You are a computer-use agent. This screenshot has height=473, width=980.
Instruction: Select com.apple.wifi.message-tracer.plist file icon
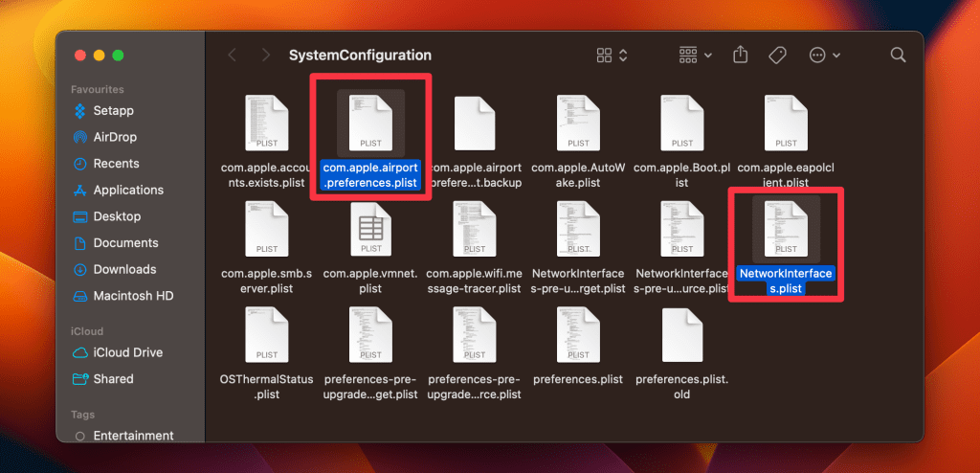[x=475, y=229]
